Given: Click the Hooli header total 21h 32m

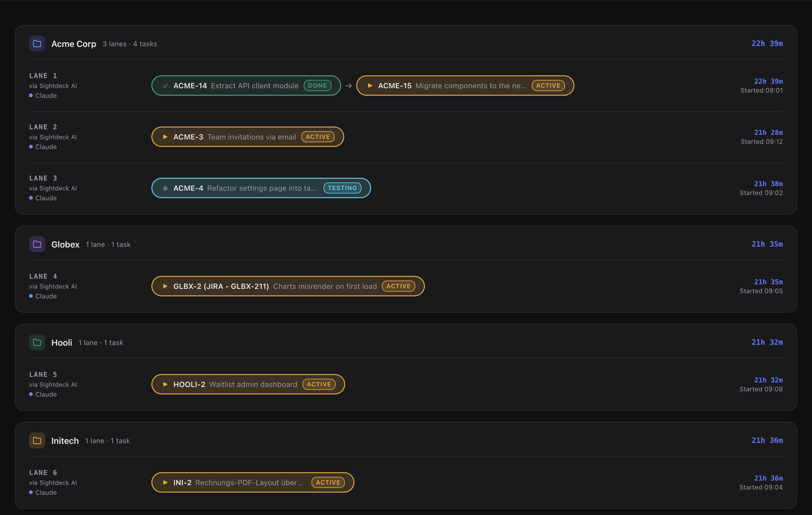Looking at the screenshot, I should pos(767,342).
